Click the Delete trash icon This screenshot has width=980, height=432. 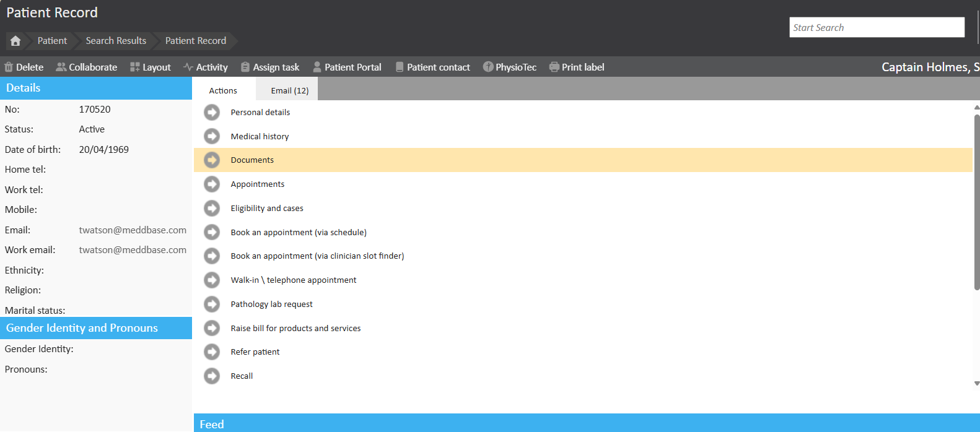(9, 67)
